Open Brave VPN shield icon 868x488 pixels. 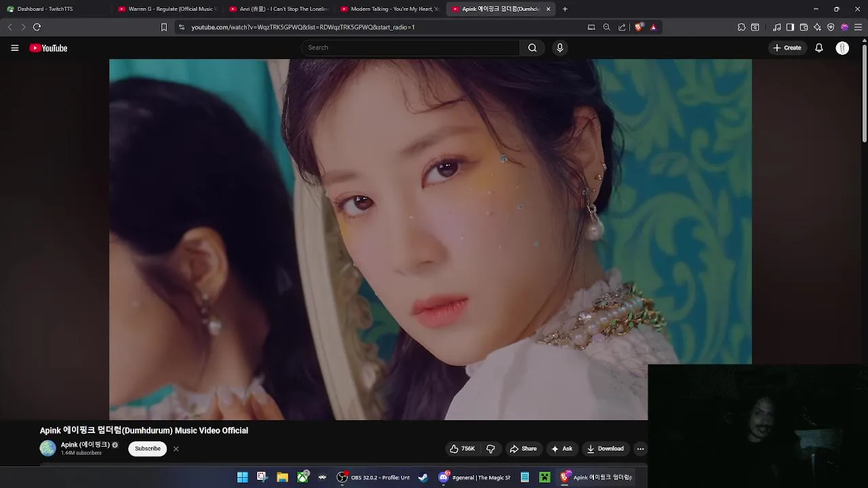coord(831,27)
